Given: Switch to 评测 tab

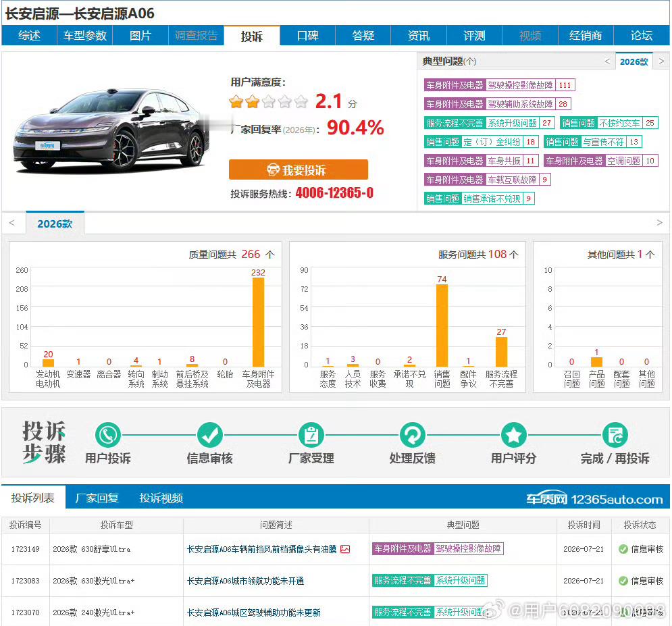Looking at the screenshot, I should pyautogui.click(x=474, y=36).
